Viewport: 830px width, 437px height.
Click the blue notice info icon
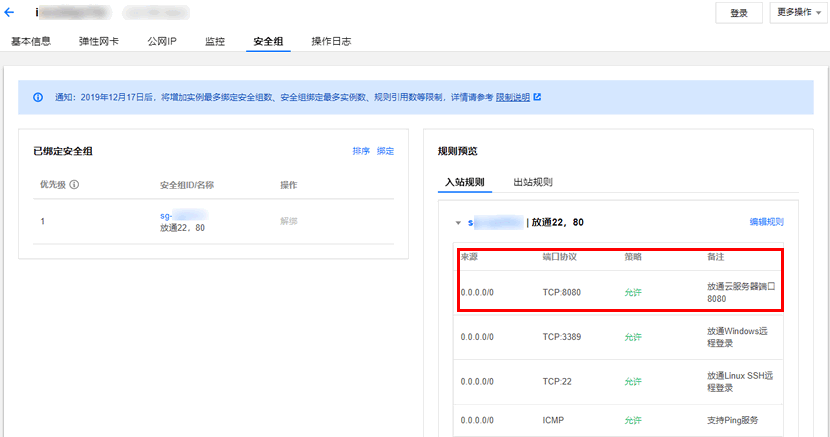(38, 98)
